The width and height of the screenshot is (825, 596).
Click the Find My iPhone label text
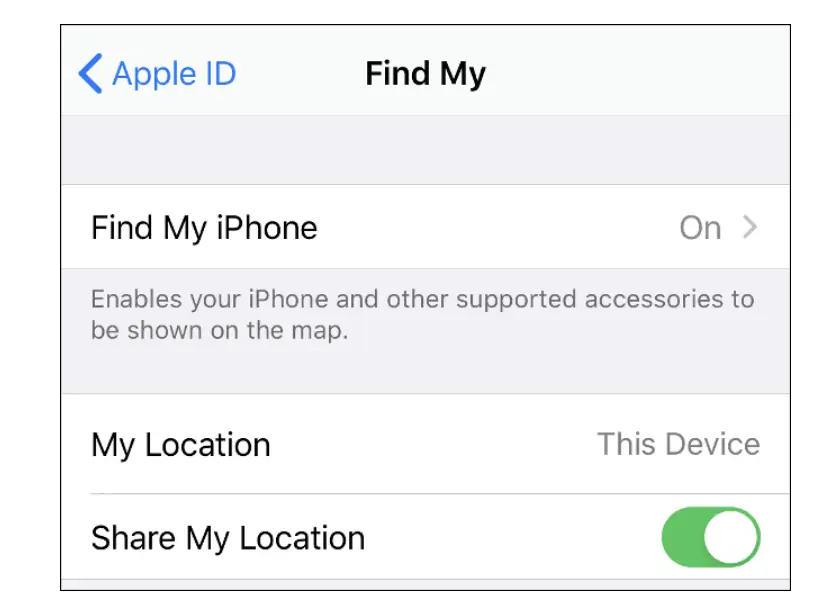[204, 228]
